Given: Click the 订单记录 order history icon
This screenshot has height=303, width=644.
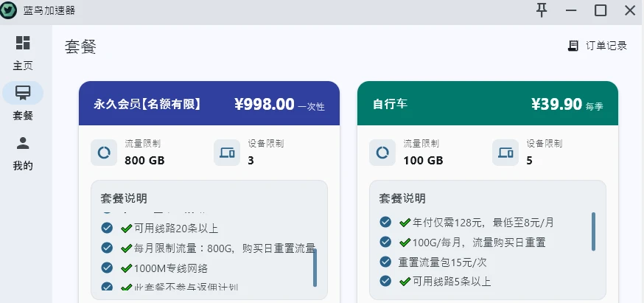Looking at the screenshot, I should 573,46.
